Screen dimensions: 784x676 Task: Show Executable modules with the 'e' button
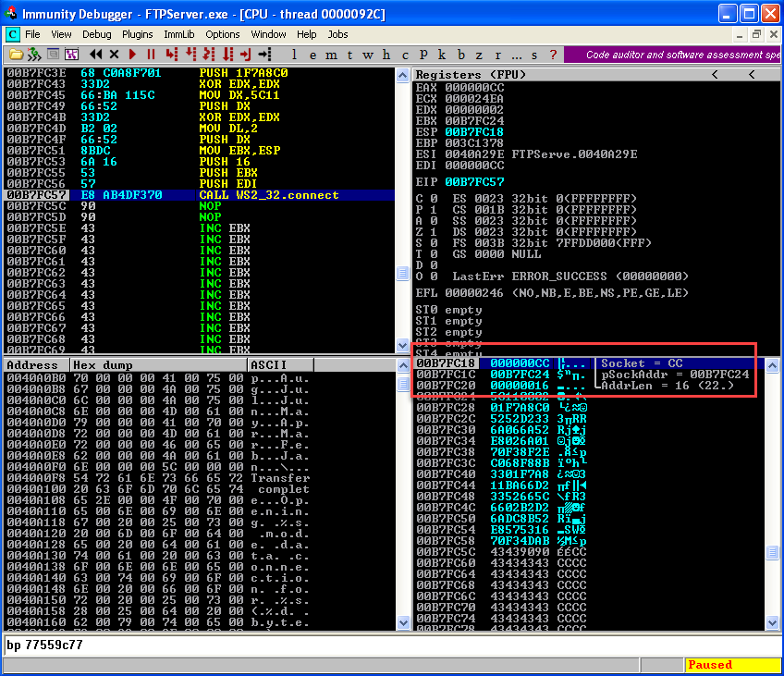click(312, 55)
